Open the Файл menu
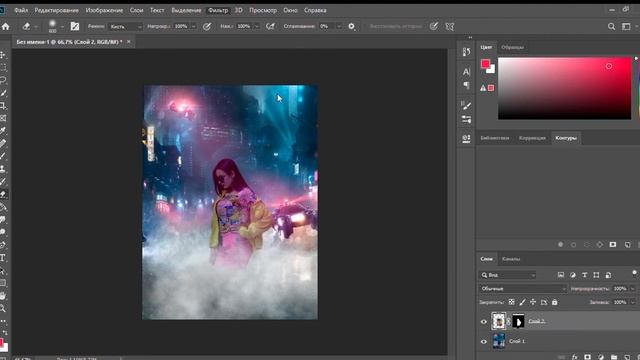 [21, 10]
